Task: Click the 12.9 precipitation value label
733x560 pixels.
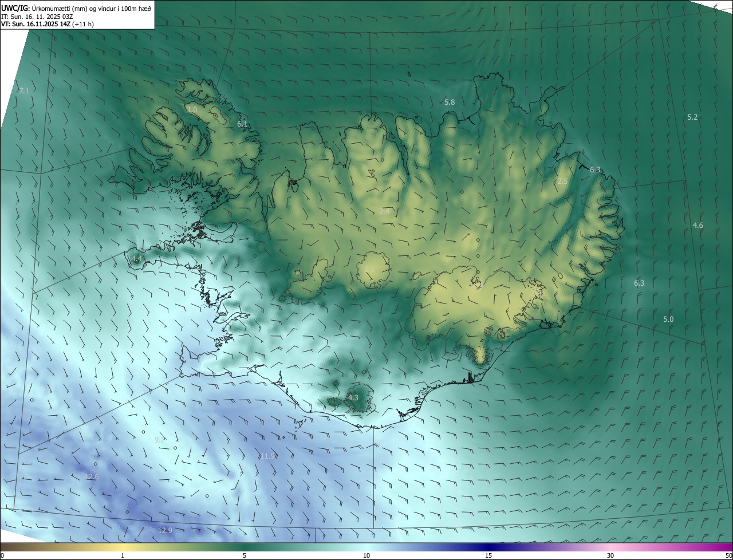Action: pos(165,531)
